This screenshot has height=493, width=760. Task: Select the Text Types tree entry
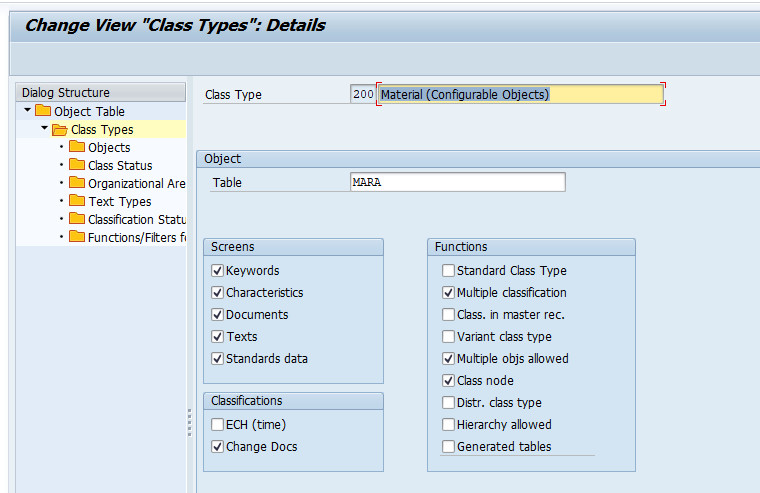click(119, 201)
